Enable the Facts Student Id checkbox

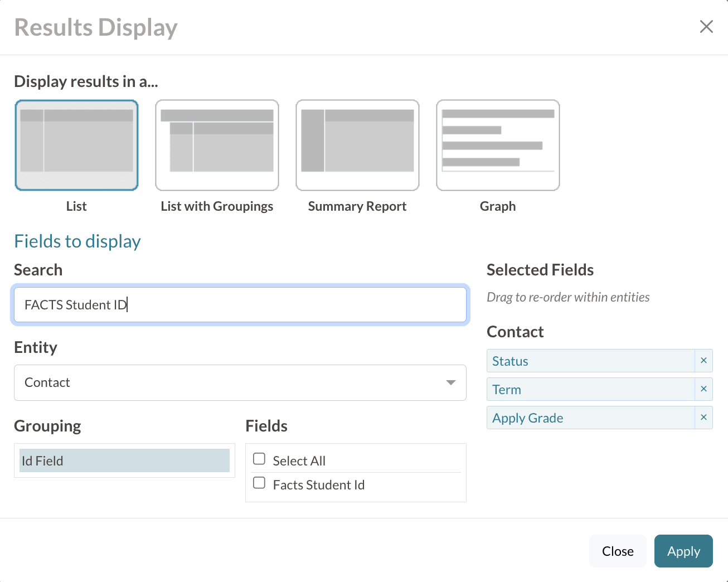[x=259, y=483]
